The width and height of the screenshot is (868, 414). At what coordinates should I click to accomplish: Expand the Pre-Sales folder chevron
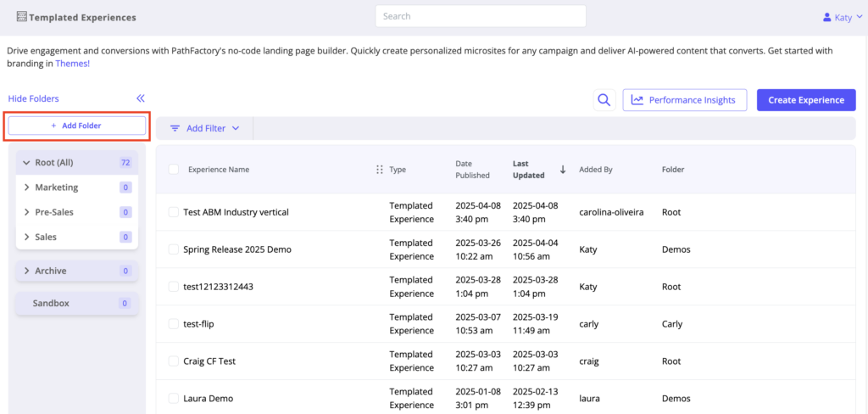pos(26,212)
